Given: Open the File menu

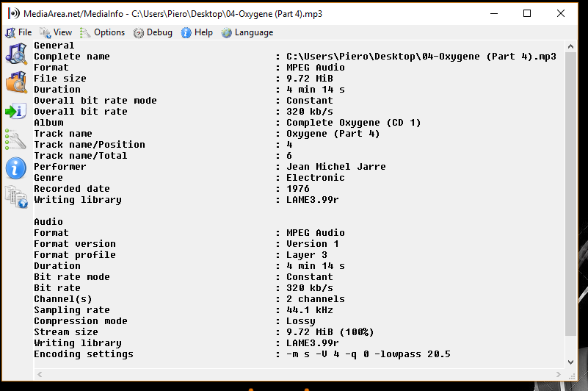Looking at the screenshot, I should (19, 32).
